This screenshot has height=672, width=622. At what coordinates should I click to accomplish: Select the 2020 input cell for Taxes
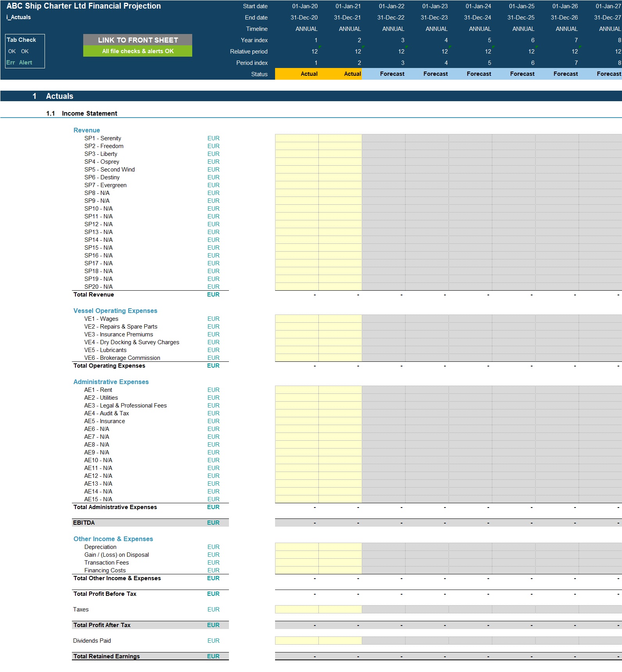297,609
